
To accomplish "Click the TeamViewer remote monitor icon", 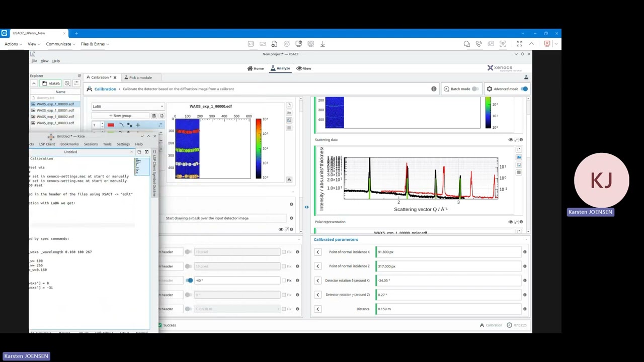I will point(298,44).
